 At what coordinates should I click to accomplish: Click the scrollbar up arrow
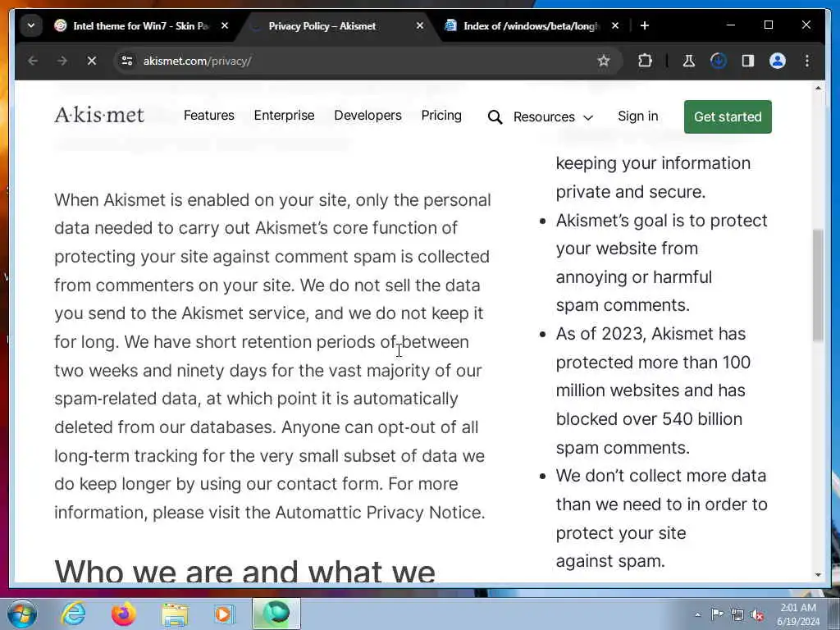tap(818, 88)
